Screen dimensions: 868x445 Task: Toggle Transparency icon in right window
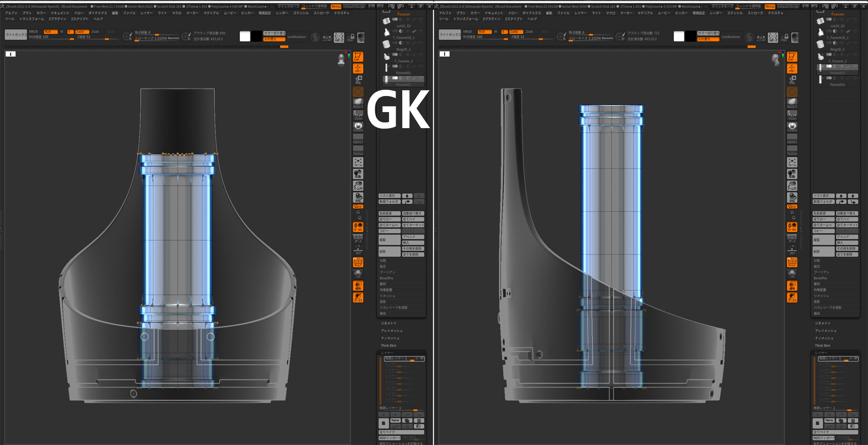[x=792, y=286]
